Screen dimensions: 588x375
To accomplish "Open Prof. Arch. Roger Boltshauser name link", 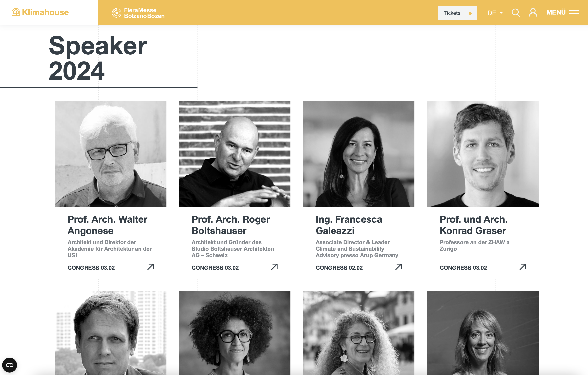I will [231, 225].
